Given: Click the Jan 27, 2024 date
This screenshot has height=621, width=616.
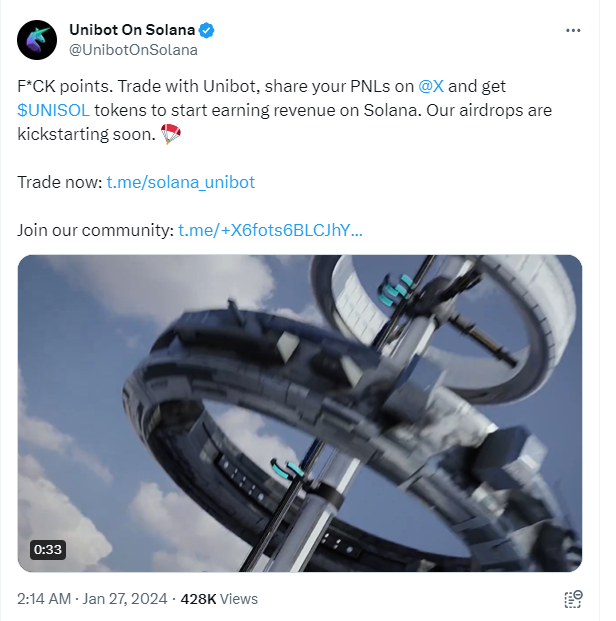Looking at the screenshot, I should (x=125, y=599).
